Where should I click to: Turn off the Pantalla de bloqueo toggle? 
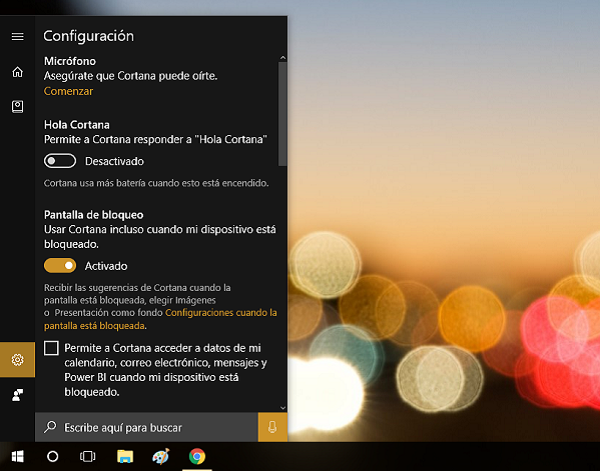pyautogui.click(x=60, y=266)
